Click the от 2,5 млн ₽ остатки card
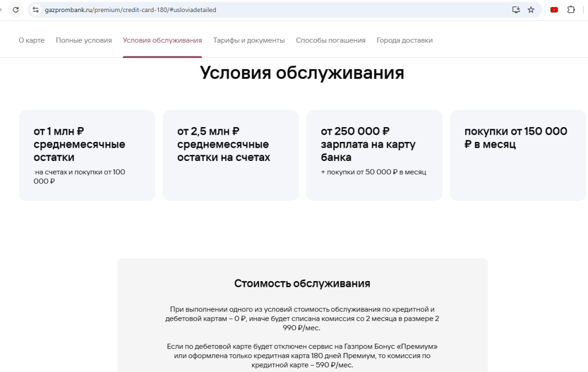 230,155
